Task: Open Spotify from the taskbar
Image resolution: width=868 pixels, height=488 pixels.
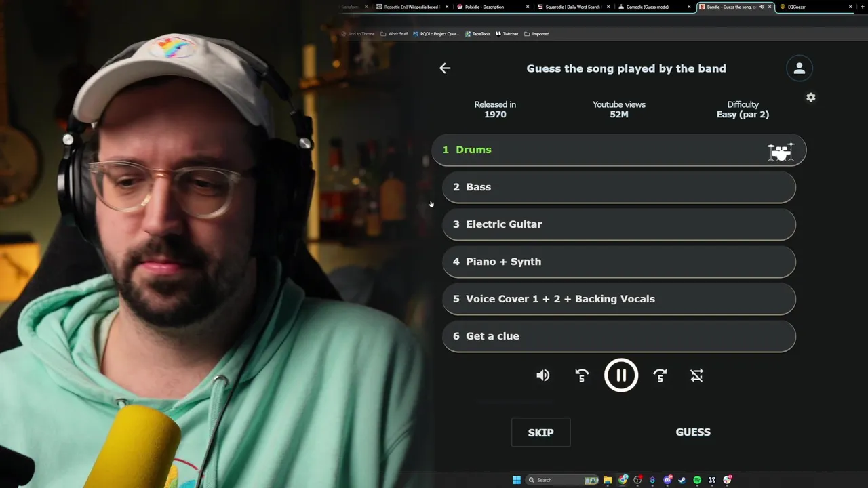Action: coord(697,480)
